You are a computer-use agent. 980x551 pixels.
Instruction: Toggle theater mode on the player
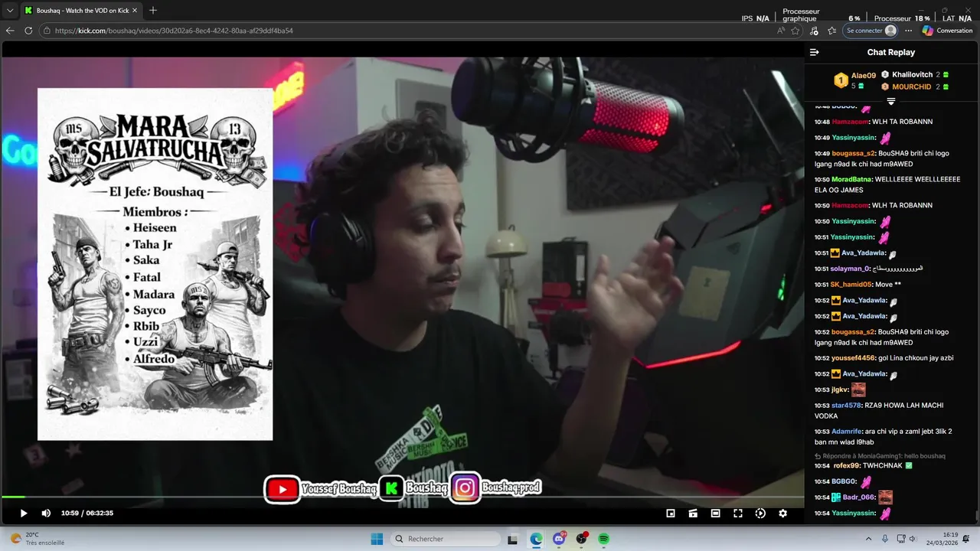[715, 514]
